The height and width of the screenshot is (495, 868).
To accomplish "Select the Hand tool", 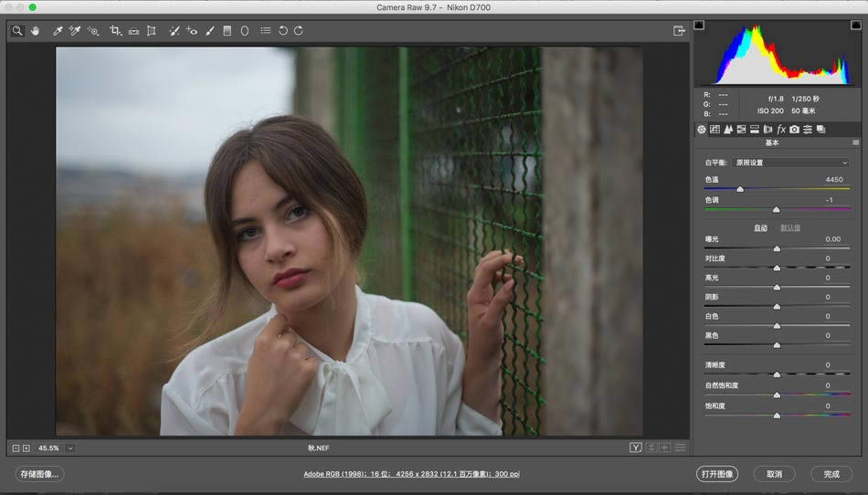I will point(36,31).
